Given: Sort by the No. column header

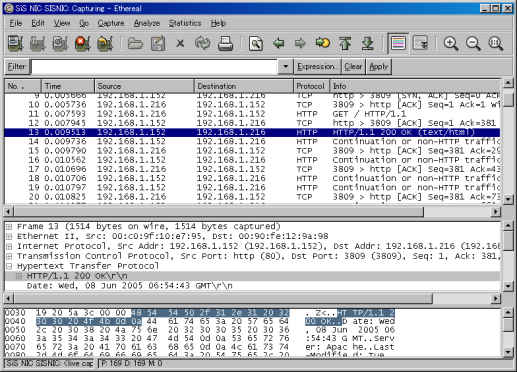Looking at the screenshot, I should (x=23, y=86).
